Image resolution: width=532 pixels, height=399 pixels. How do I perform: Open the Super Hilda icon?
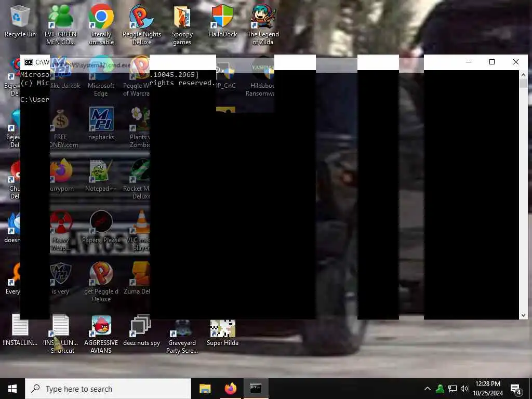pyautogui.click(x=222, y=332)
